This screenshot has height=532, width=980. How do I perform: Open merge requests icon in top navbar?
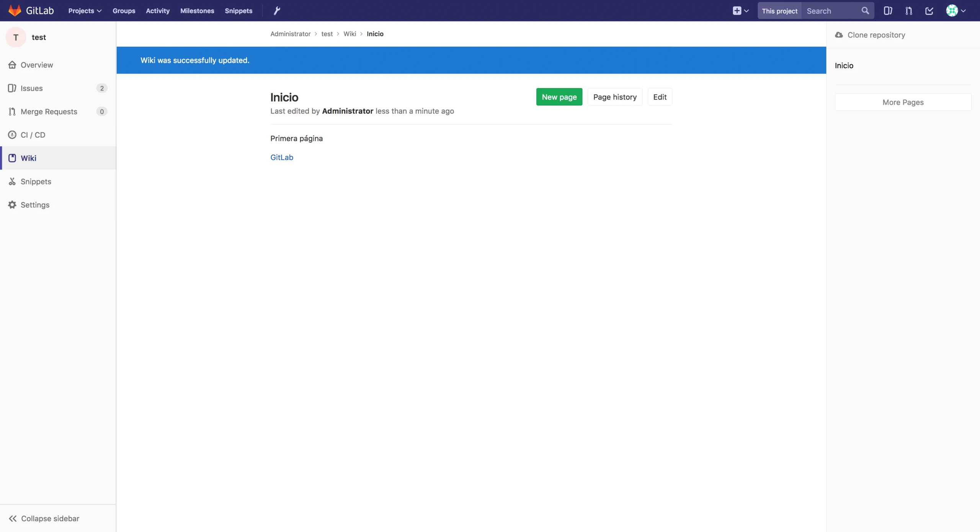tap(908, 11)
